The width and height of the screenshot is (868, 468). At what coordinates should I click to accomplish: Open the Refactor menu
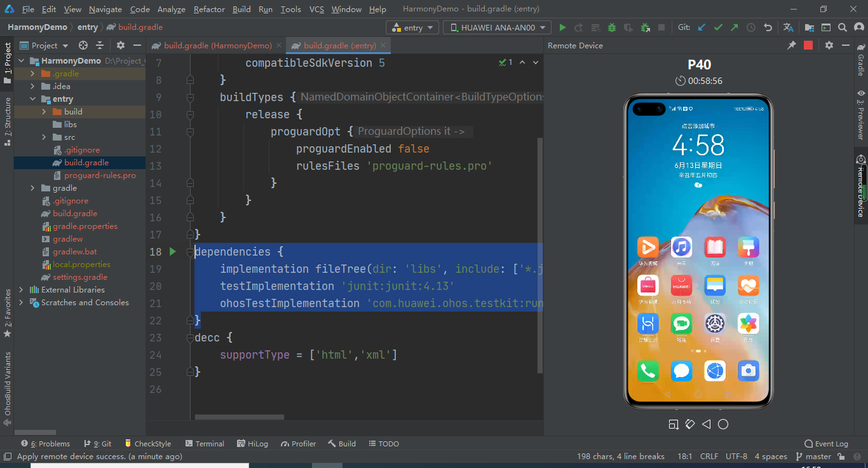(x=209, y=10)
